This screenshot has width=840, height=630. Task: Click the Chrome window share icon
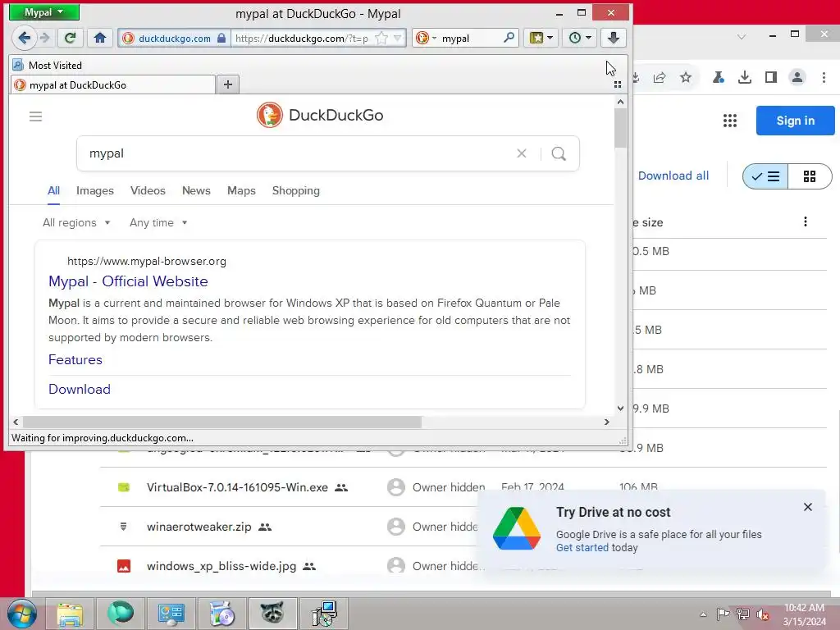(659, 78)
